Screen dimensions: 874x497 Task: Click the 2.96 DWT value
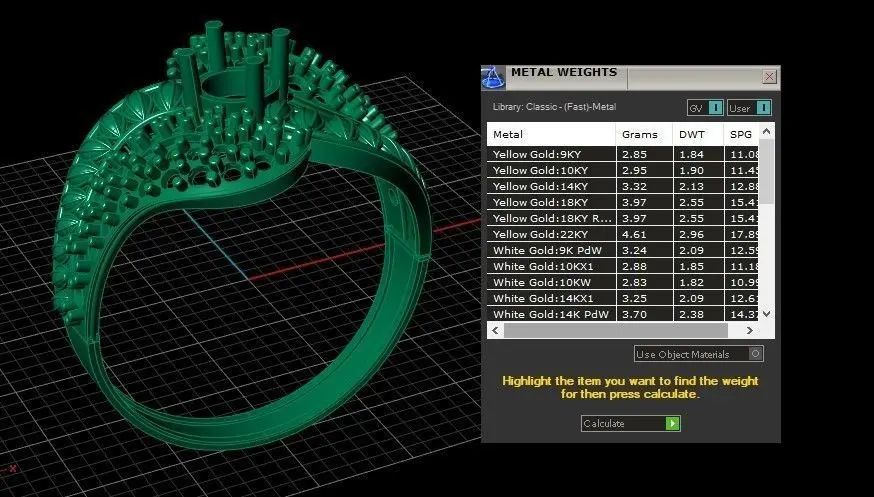[691, 235]
